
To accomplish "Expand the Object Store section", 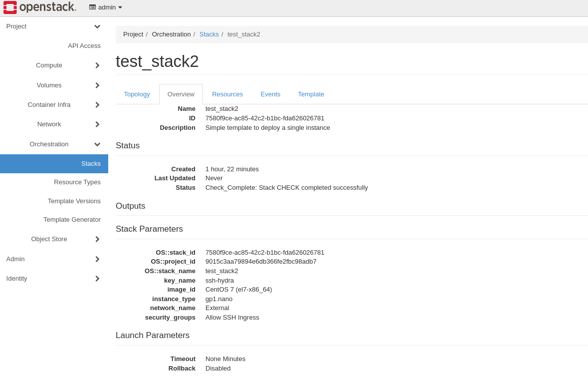I will point(97,239).
